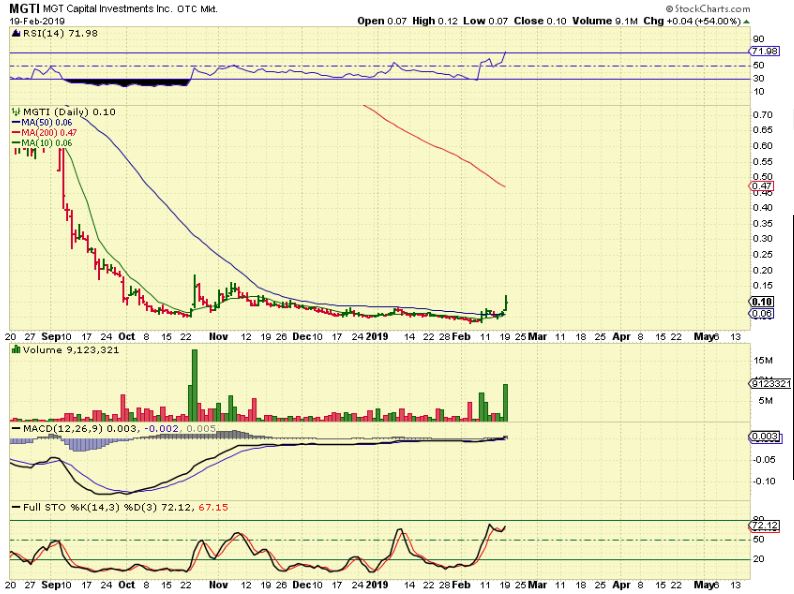Click the tallest green volume bar in late October
This screenshot has width=794, height=594.
pyautogui.click(x=195, y=385)
